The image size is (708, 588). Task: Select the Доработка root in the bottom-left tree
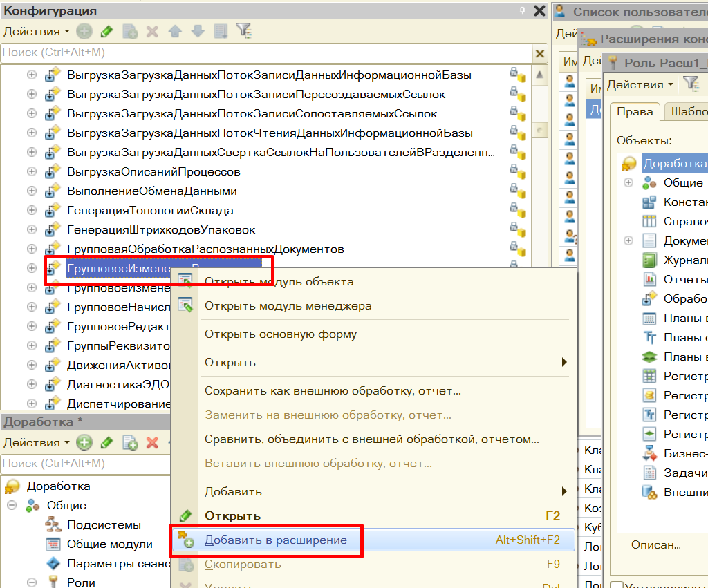pos(58,486)
